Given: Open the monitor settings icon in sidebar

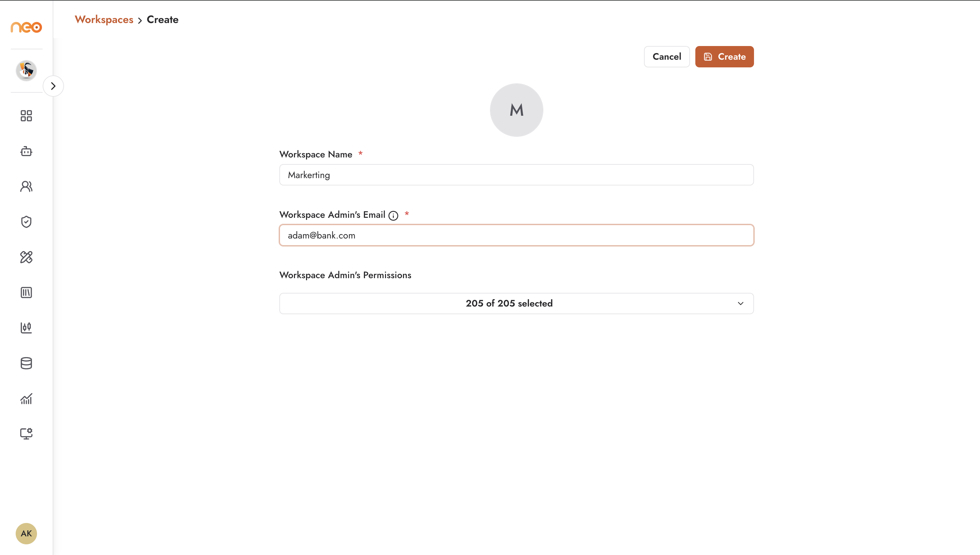Looking at the screenshot, I should tap(26, 434).
